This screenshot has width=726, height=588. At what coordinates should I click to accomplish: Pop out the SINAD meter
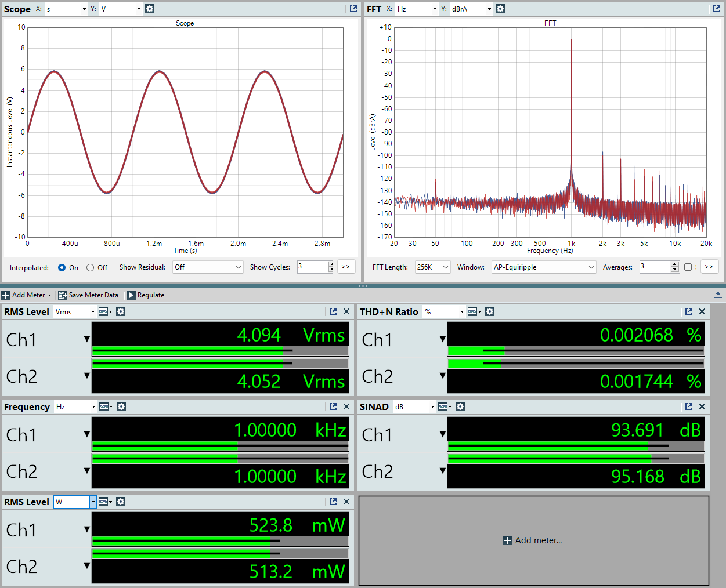[689, 406]
